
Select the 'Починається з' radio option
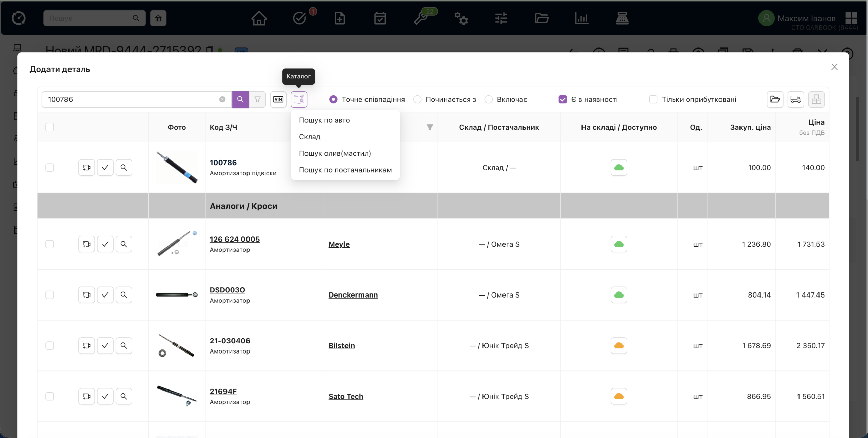(x=417, y=99)
